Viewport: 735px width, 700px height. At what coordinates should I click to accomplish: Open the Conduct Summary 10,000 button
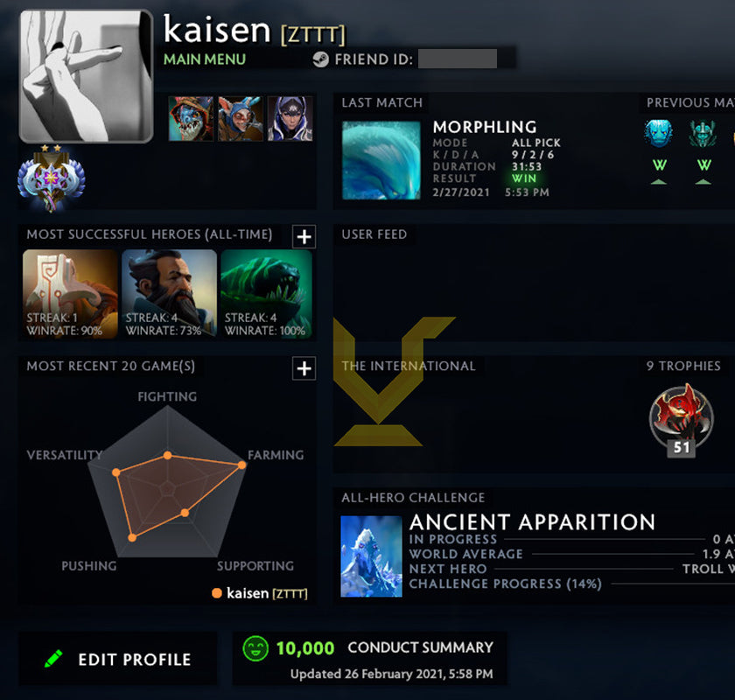pyautogui.click(x=369, y=659)
